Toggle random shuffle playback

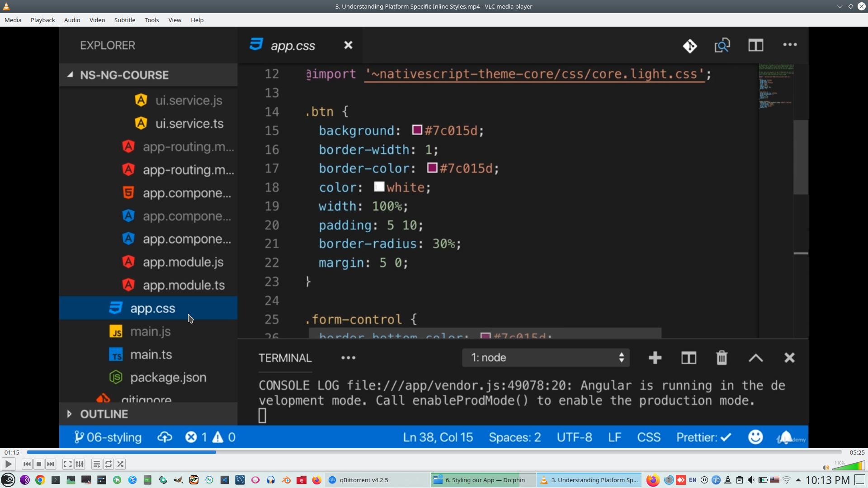point(120,464)
